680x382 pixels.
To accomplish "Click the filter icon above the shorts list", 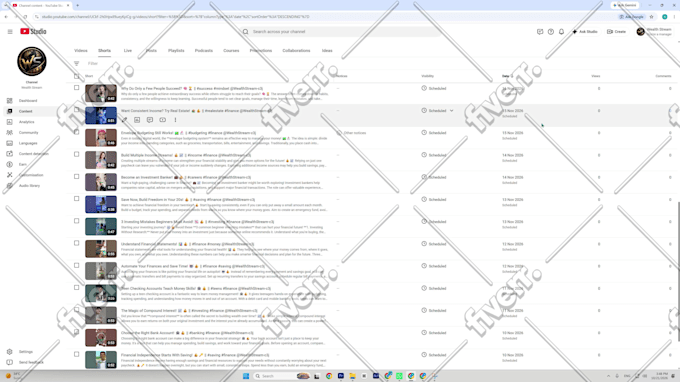I will coord(77,63).
